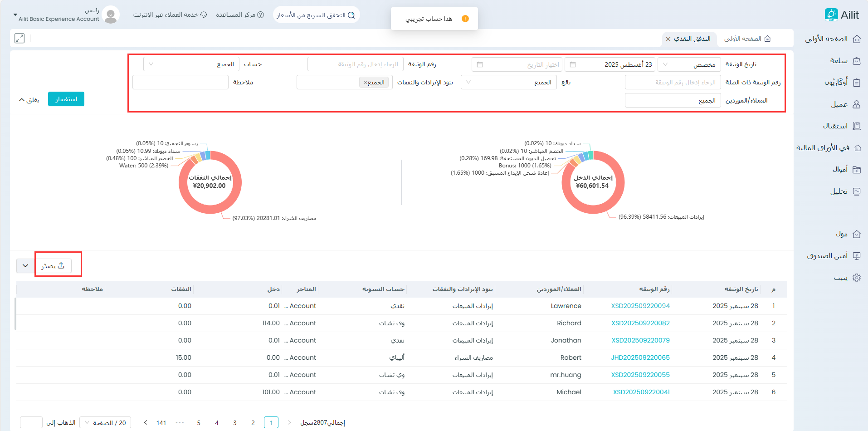Open the بائع seller dropdown
868x431 pixels.
[x=508, y=83]
